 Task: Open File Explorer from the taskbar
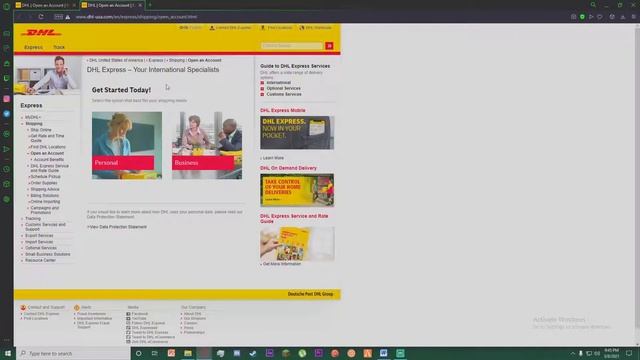(188, 353)
